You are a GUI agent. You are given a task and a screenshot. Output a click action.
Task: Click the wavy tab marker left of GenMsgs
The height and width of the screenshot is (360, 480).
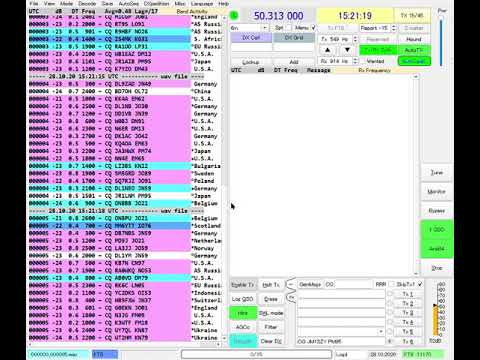pos(291,285)
